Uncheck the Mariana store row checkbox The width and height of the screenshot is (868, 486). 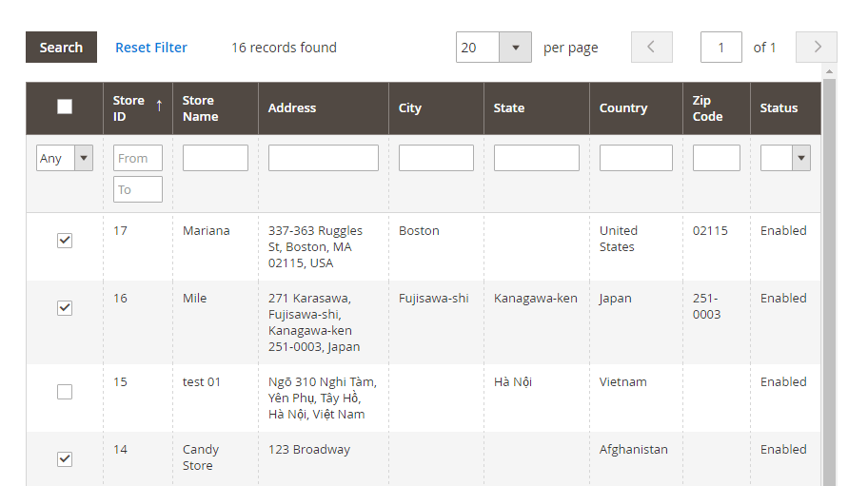click(65, 241)
